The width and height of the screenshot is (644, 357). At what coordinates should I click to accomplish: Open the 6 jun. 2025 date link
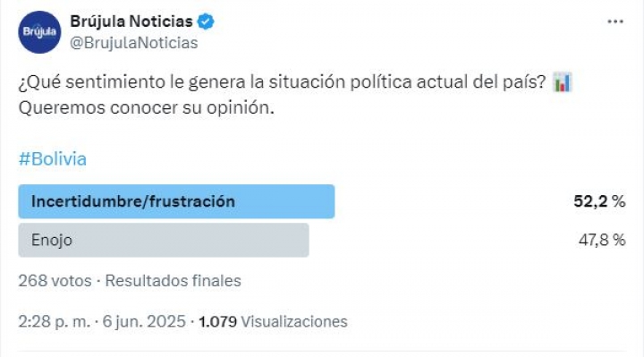coord(144,321)
